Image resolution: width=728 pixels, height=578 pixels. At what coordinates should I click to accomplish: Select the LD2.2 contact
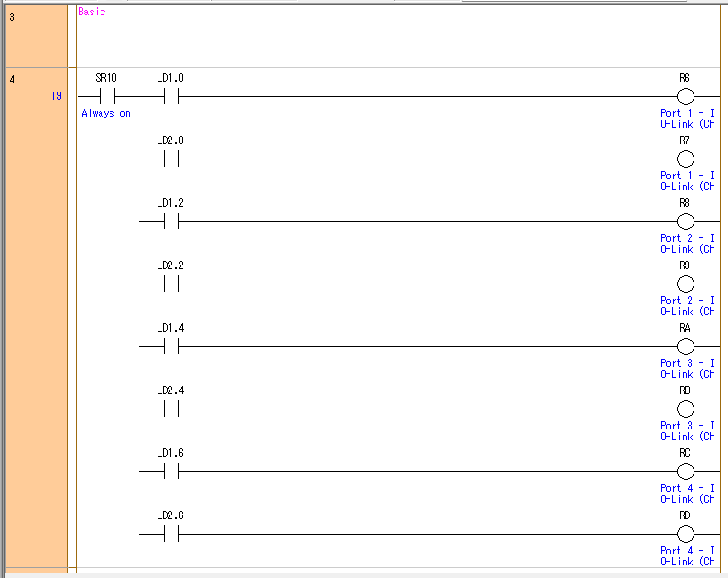coord(171,284)
